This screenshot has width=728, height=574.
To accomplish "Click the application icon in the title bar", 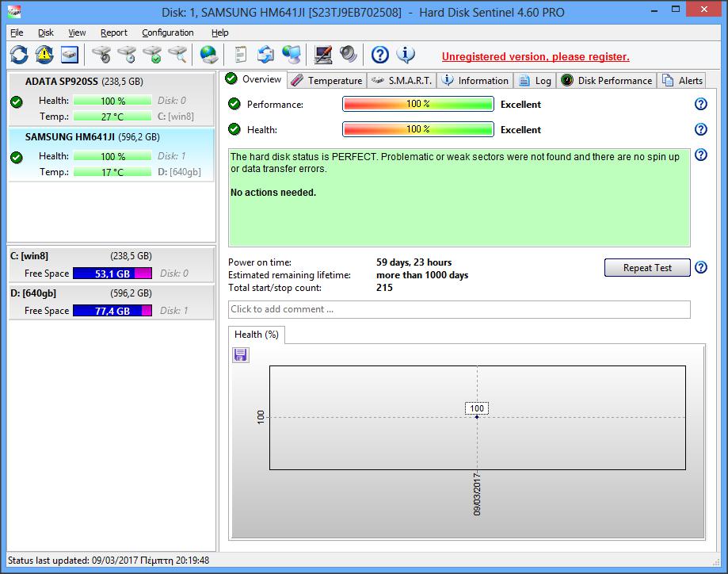I will coord(14,12).
